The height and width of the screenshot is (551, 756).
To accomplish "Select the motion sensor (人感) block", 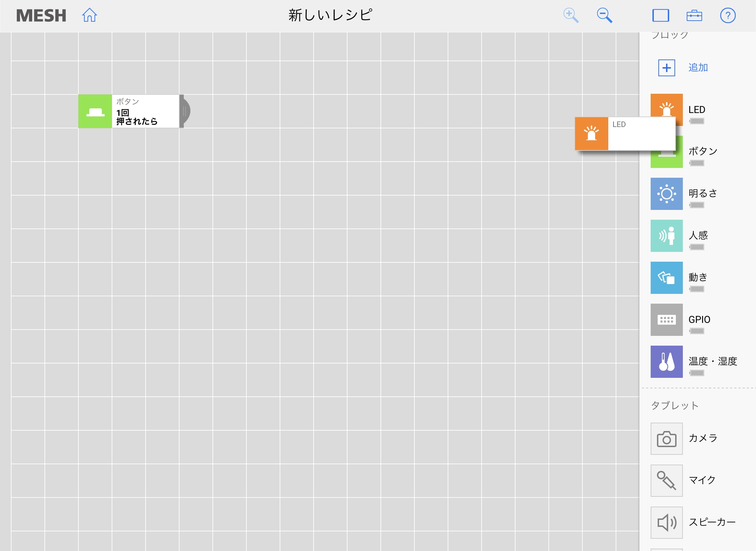I will click(x=666, y=235).
